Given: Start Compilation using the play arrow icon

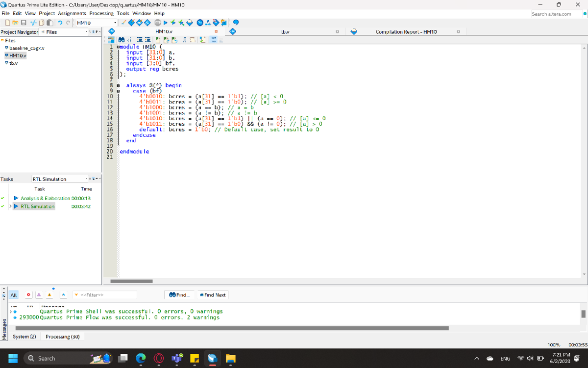Looking at the screenshot, I should point(165,23).
